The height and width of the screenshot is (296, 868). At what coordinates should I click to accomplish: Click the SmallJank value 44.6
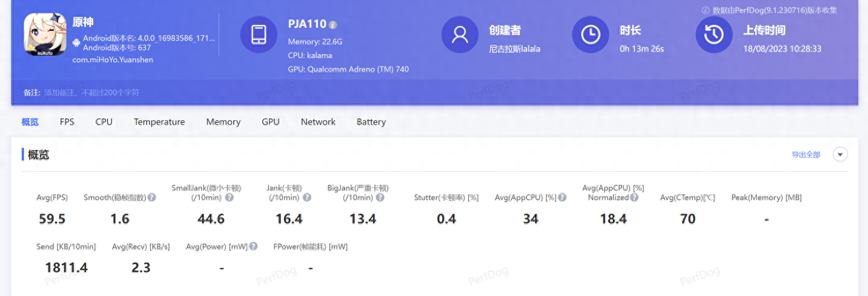tap(211, 219)
